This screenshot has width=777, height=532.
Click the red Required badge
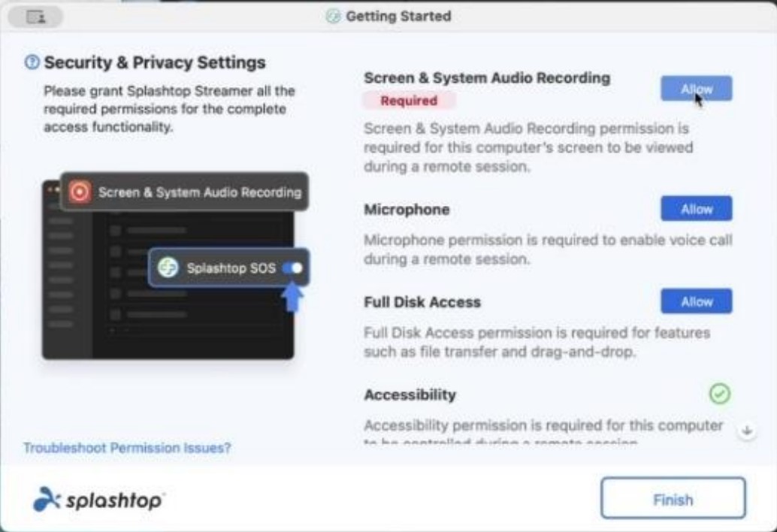pyautogui.click(x=409, y=101)
